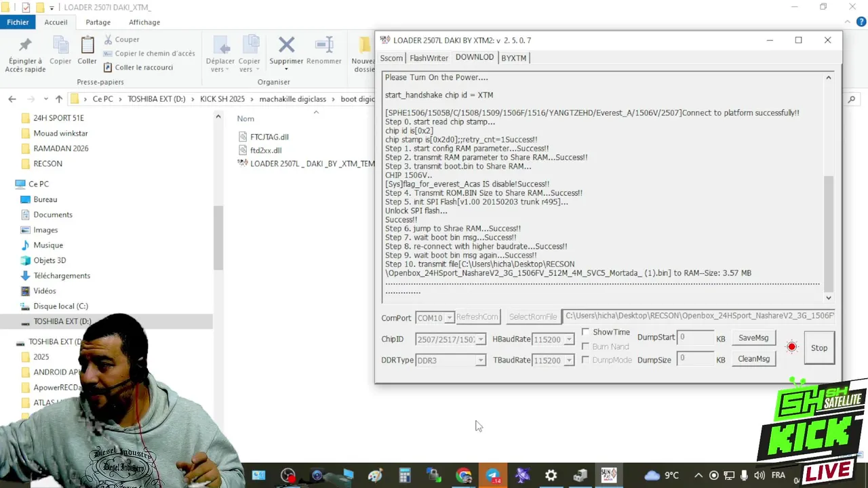868x488 pixels.
Task: Open the Fichier menu
Action: pos(18,22)
